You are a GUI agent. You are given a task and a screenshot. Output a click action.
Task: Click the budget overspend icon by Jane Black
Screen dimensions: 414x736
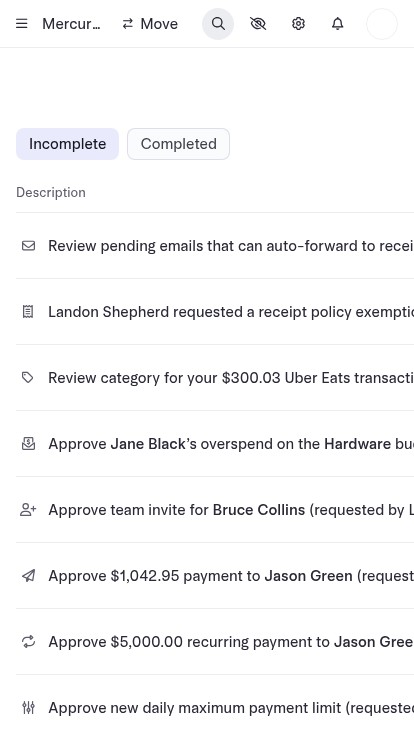29,444
